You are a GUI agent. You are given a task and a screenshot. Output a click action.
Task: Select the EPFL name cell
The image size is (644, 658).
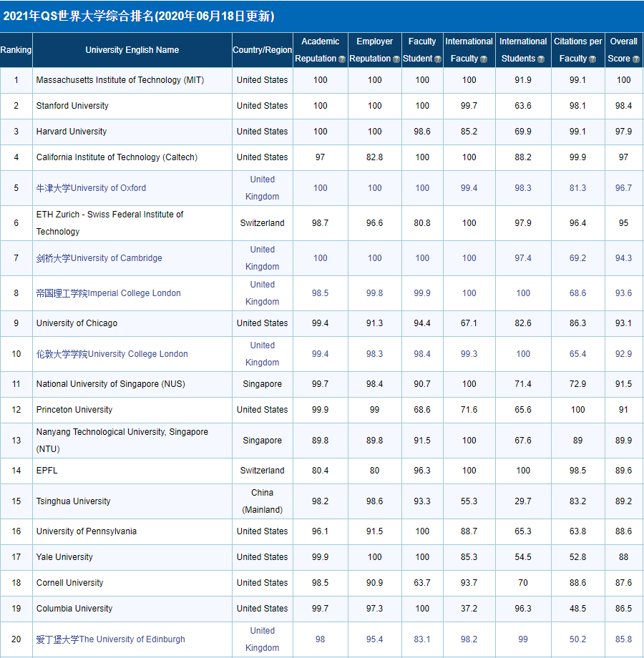132,471
